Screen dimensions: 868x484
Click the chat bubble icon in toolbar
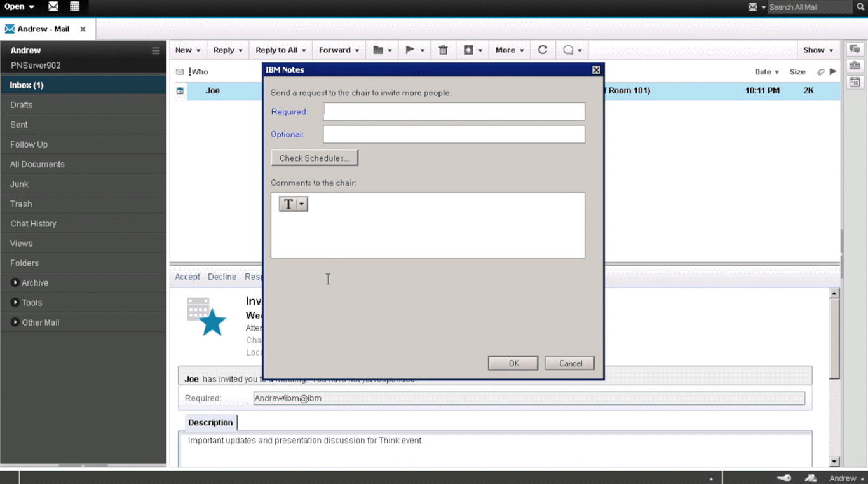pyautogui.click(x=572, y=50)
